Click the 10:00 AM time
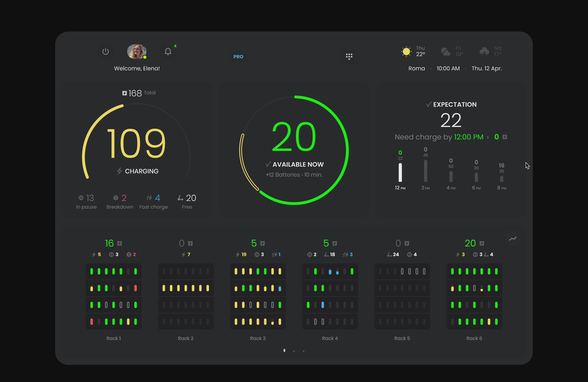Image resolution: width=588 pixels, height=382 pixels. 448,68
